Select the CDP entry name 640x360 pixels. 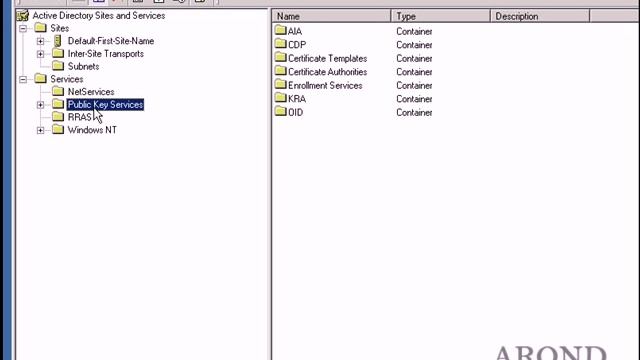297,45
